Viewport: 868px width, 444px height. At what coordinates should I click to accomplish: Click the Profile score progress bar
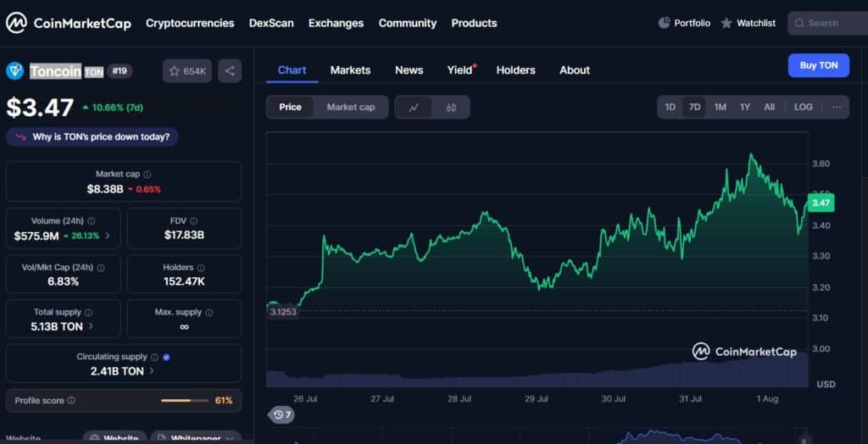point(185,400)
